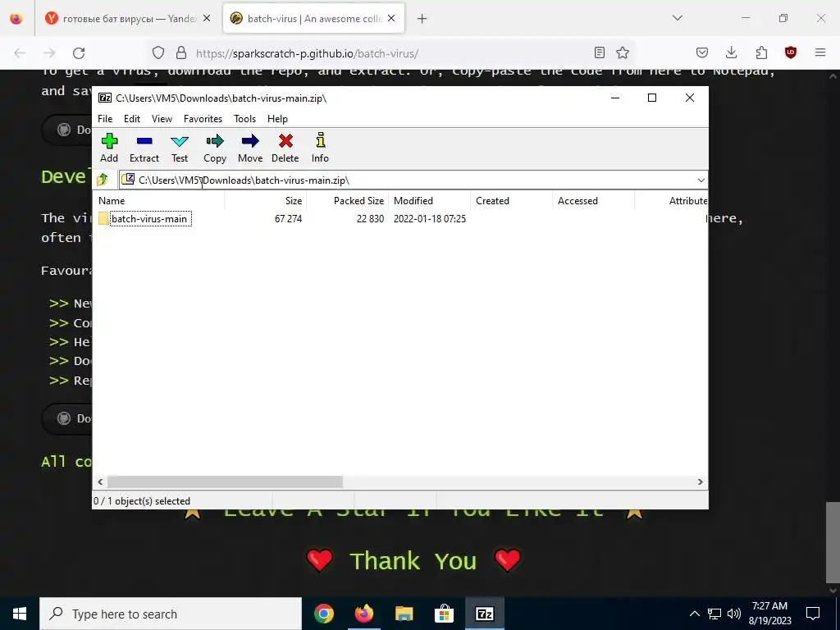
Task: Sort by the Packed Size column
Action: [348, 201]
